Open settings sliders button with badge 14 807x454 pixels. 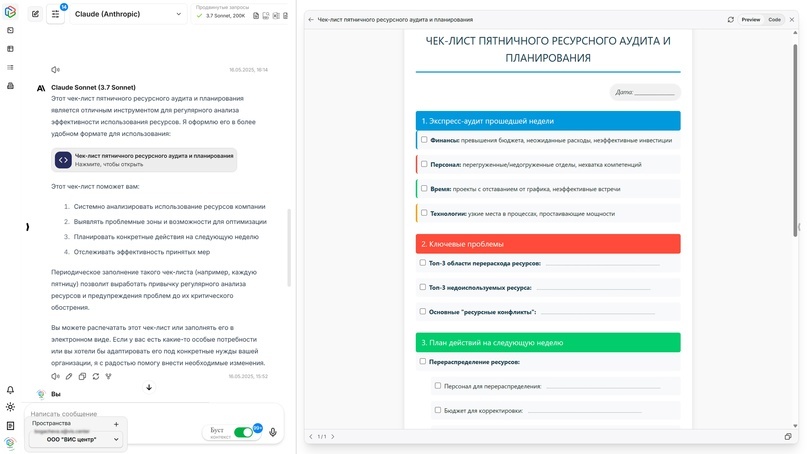pyautogui.click(x=56, y=14)
